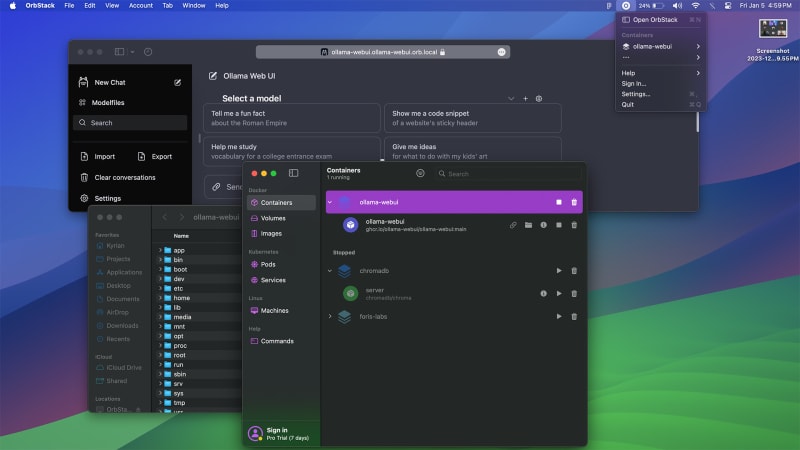
Task: Start the foris-labs container group
Action: [559, 316]
